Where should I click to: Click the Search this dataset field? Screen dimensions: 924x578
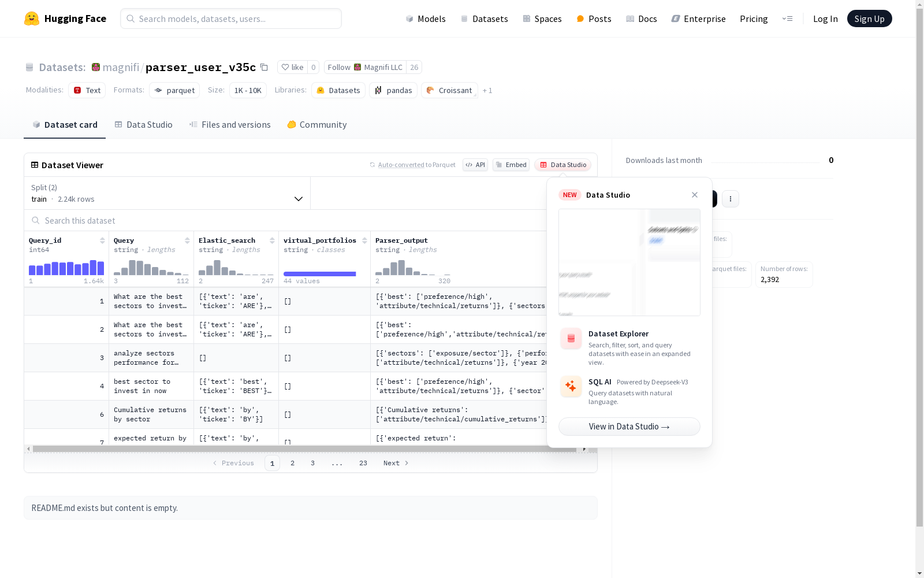coord(285,220)
